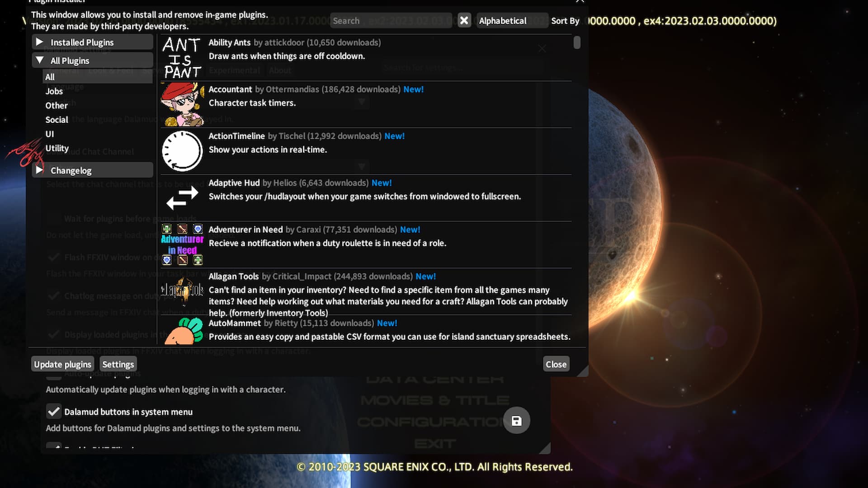The height and width of the screenshot is (488, 868).
Task: Click the Ability Ants plugin title
Action: click(229, 42)
